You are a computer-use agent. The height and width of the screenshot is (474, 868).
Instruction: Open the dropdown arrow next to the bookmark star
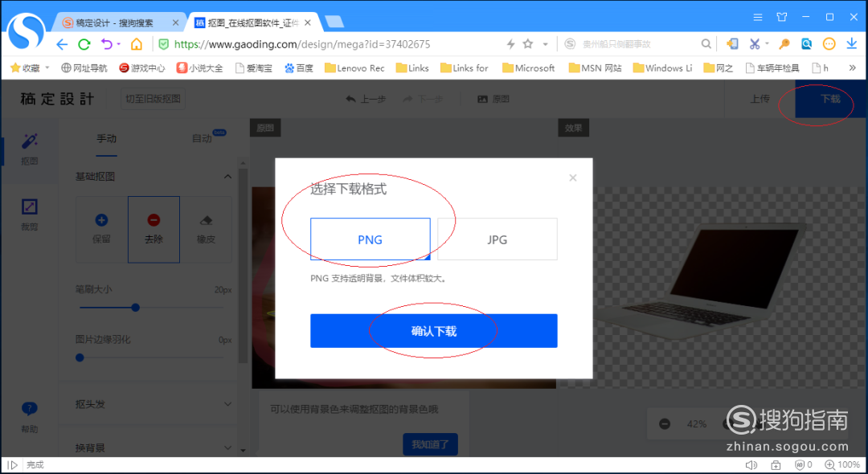click(545, 44)
